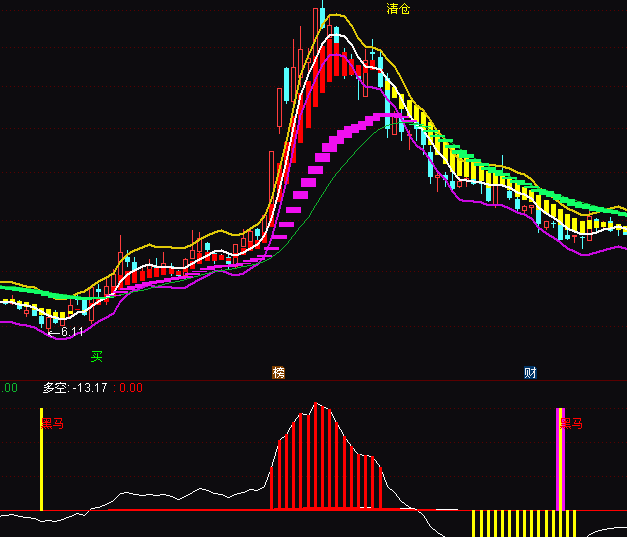
Task: Click the left 黑马 signal label
Action: 53,424
